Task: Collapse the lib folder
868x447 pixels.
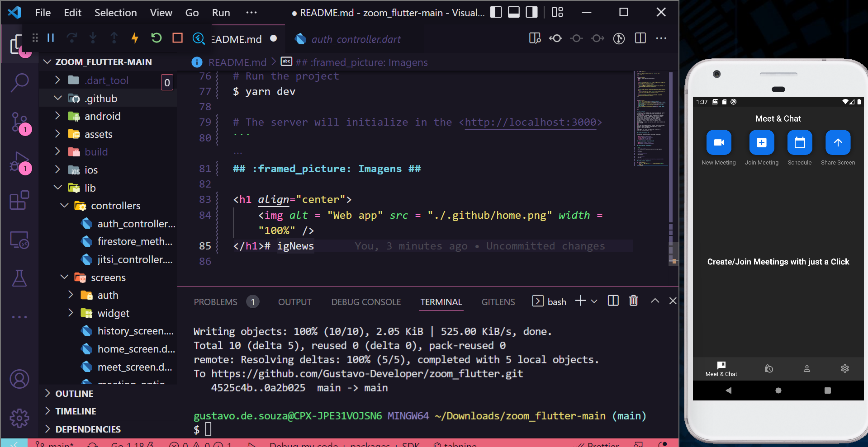Action: [x=108, y=188]
